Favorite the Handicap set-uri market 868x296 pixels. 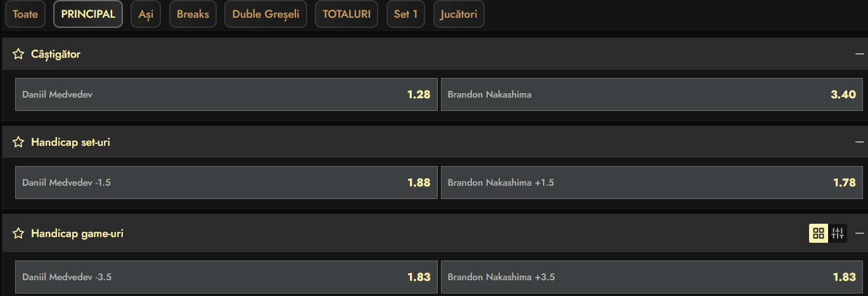click(x=18, y=143)
